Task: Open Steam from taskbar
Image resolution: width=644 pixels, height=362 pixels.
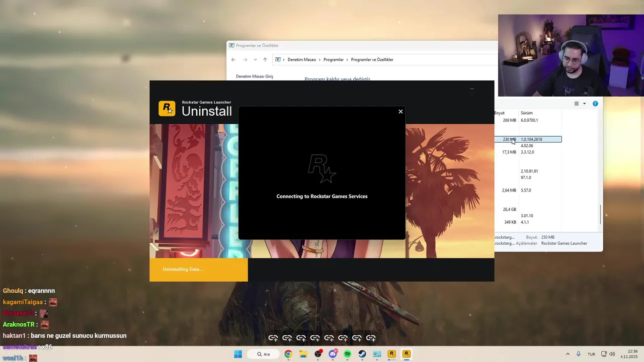Action: pos(362,354)
